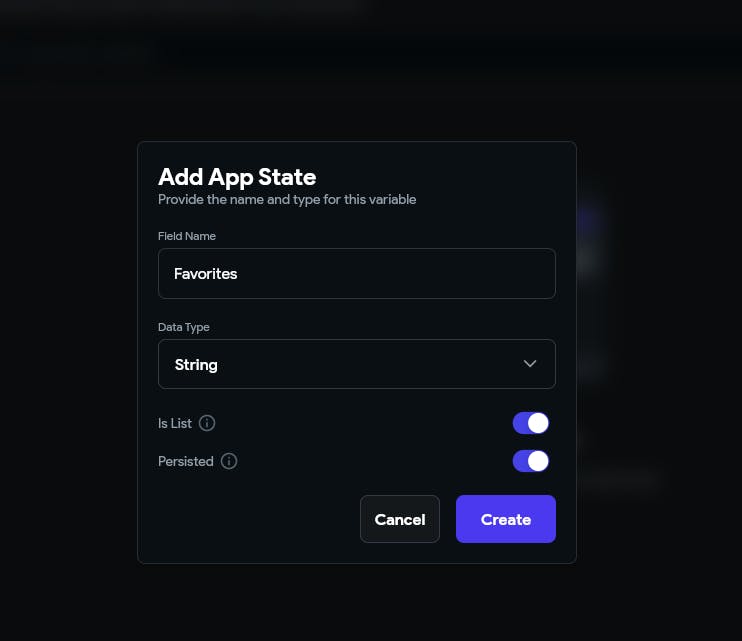Select the String value in Data Type

pos(196,365)
